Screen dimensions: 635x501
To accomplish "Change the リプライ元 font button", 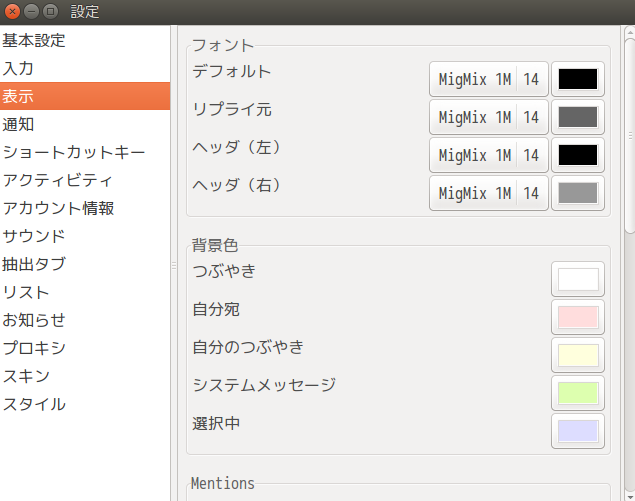I will coord(489,117).
